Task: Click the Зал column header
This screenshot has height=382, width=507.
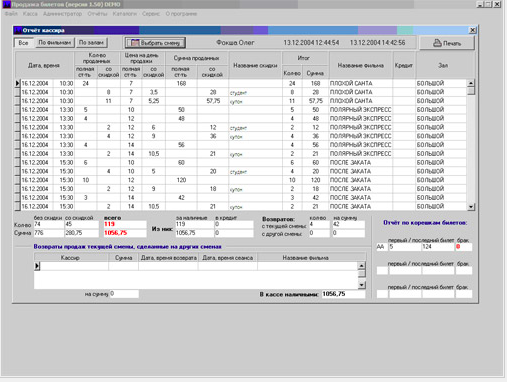Action: (x=443, y=65)
